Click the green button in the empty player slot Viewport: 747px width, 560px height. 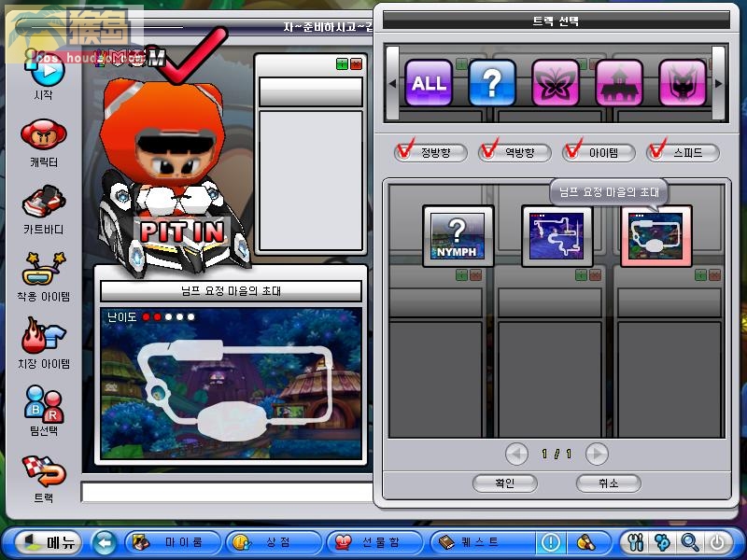click(x=342, y=63)
